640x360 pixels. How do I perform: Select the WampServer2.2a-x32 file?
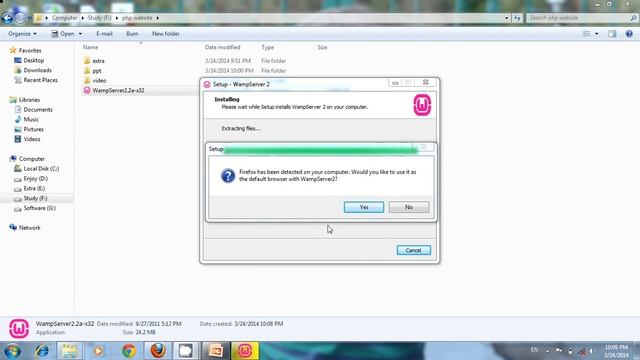click(118, 90)
